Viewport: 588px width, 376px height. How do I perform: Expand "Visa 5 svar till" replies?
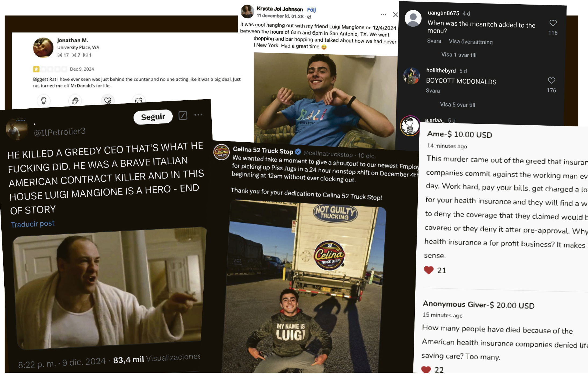click(x=457, y=105)
